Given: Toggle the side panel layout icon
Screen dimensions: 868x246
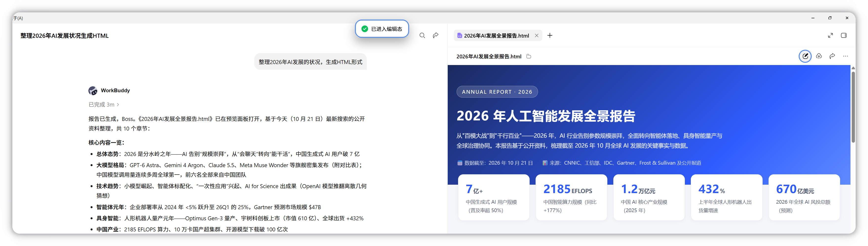Looking at the screenshot, I should 844,35.
